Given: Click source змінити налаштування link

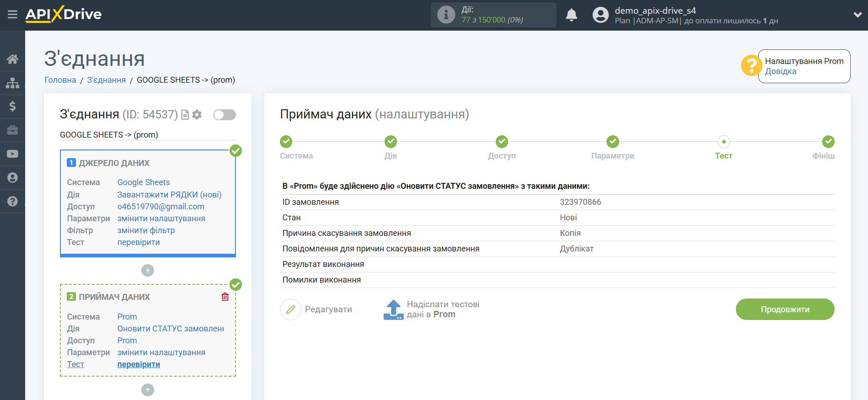Looking at the screenshot, I should click(161, 219).
